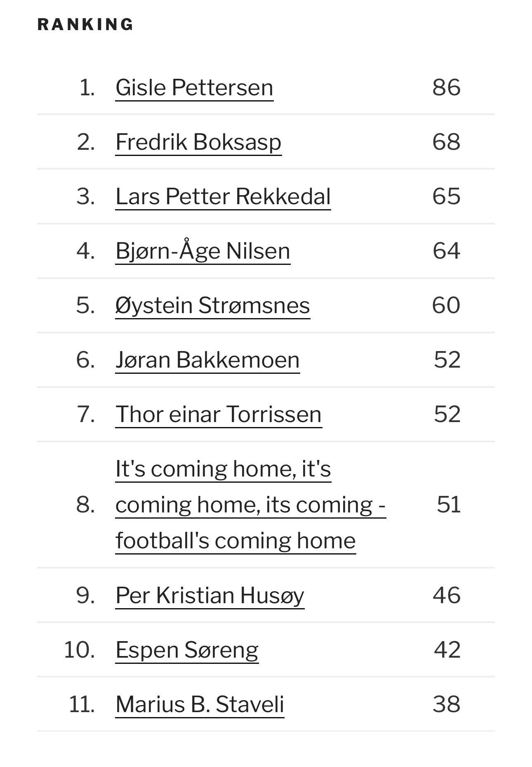The width and height of the screenshot is (532, 767).
Task: Click the score 68 beside Fredrik Boksasp
Action: click(x=446, y=142)
